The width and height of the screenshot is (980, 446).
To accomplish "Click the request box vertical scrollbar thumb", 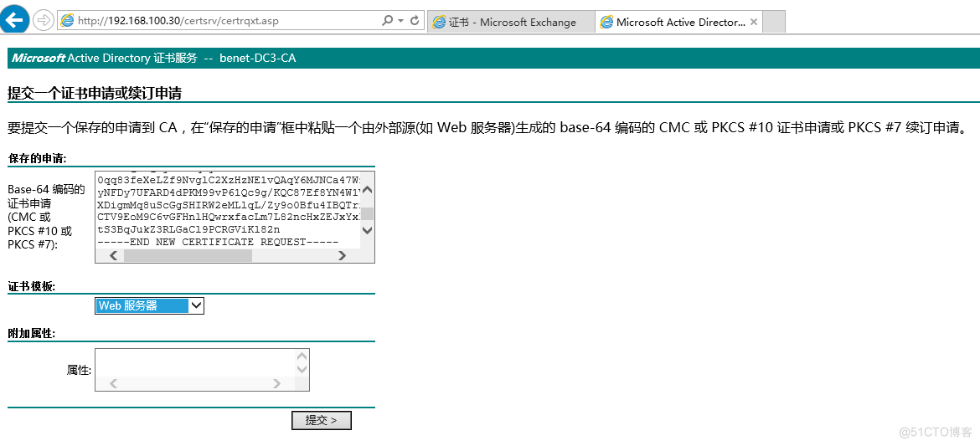I will 368,213.
